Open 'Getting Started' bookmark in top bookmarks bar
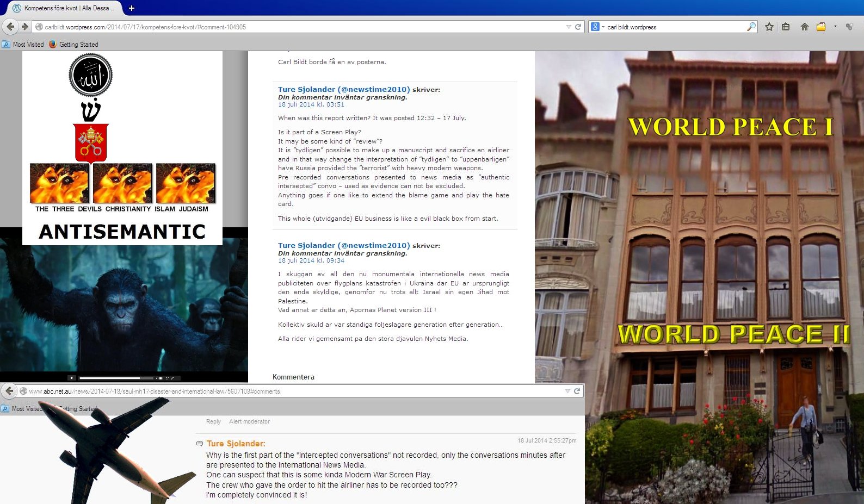The height and width of the screenshot is (504, 864). coord(74,45)
